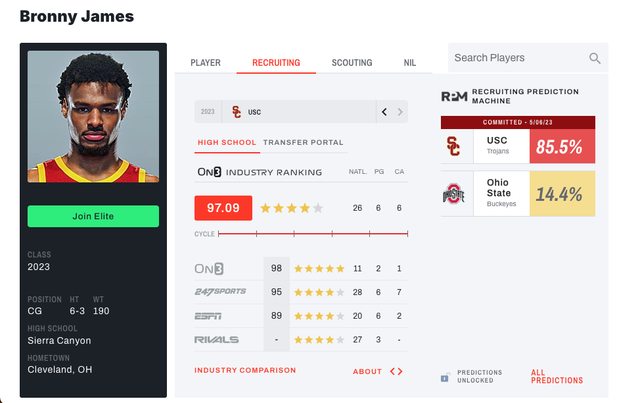The height and width of the screenshot is (403, 640).
Task: Click the search magnifier icon
Action: pos(595,59)
